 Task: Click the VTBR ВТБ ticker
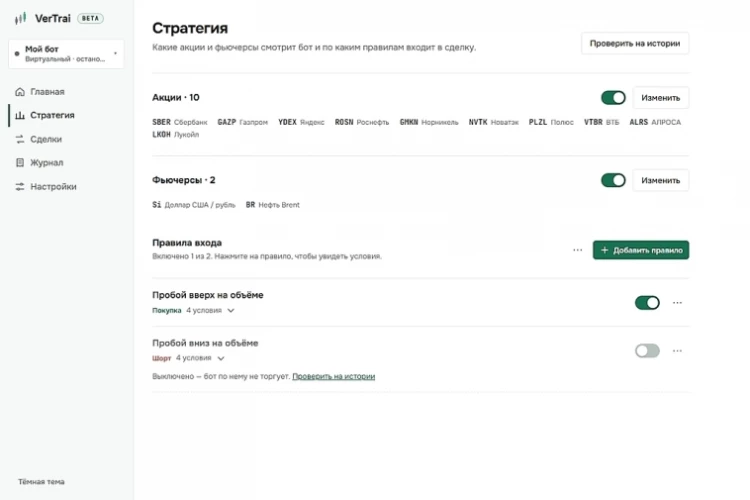[x=602, y=122]
